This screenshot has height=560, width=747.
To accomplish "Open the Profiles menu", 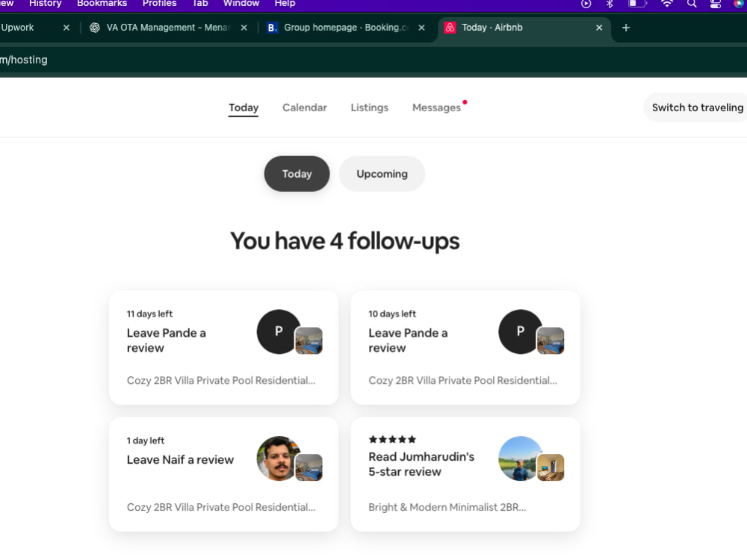I will (160, 3).
